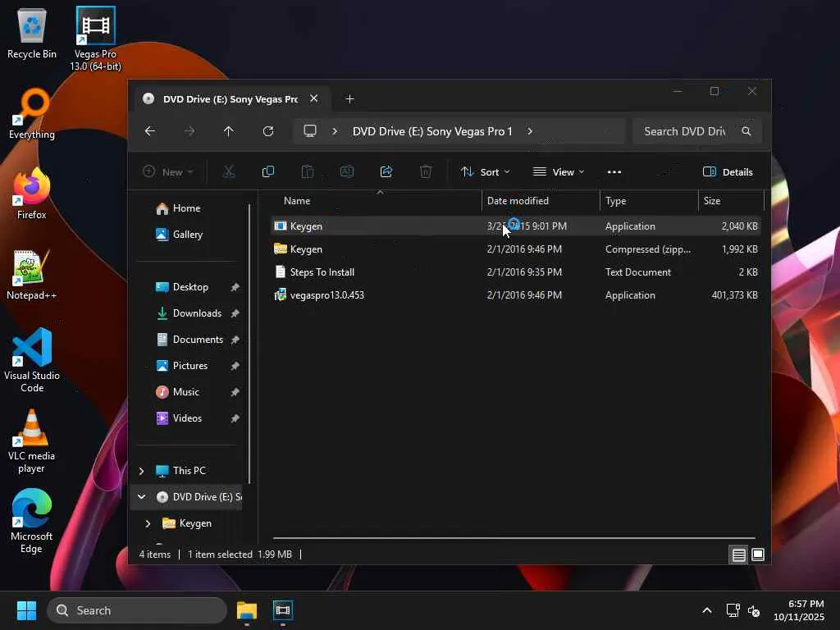840x630 pixels.
Task: Switch to large thumbnails view toggle
Action: [757, 555]
